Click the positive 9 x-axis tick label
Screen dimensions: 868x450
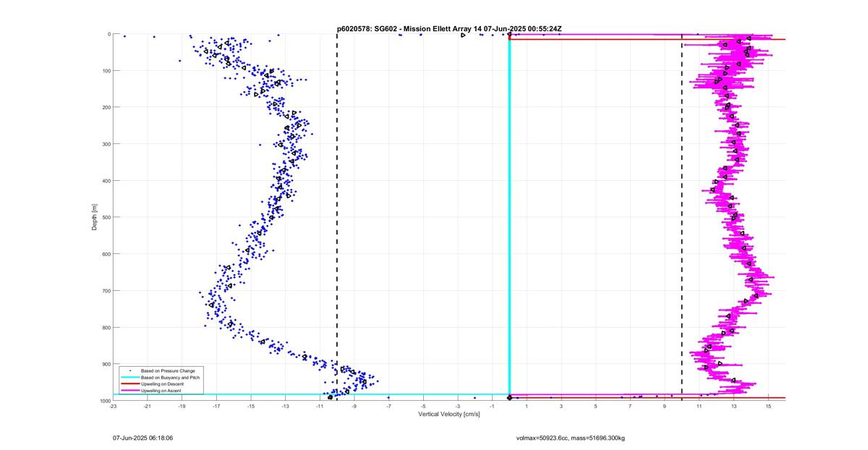[x=665, y=406]
